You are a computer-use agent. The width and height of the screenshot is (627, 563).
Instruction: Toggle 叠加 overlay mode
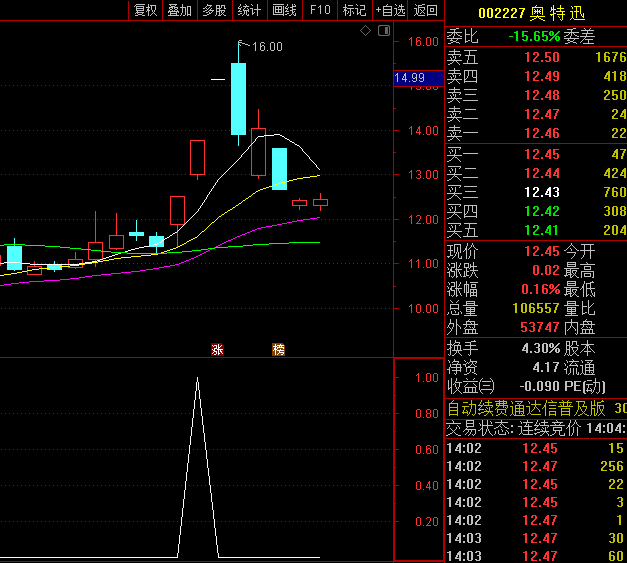click(179, 10)
